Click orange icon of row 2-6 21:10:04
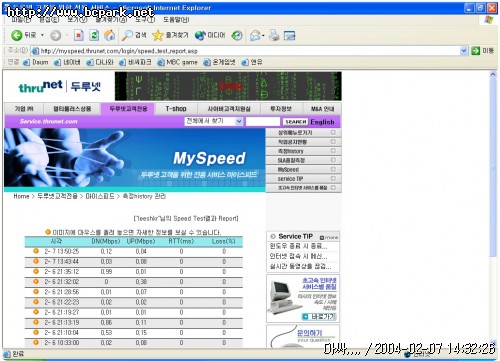The height and width of the screenshot is (361, 500). coord(36,332)
